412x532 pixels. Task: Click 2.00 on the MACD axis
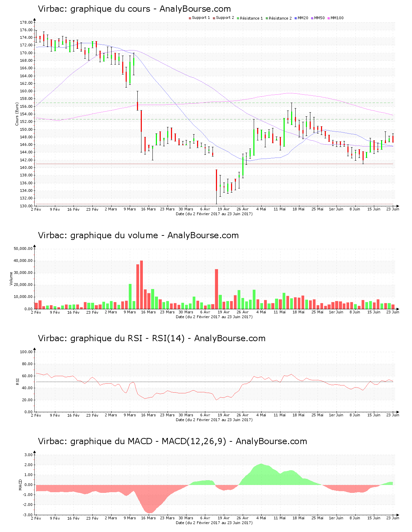click(x=28, y=465)
